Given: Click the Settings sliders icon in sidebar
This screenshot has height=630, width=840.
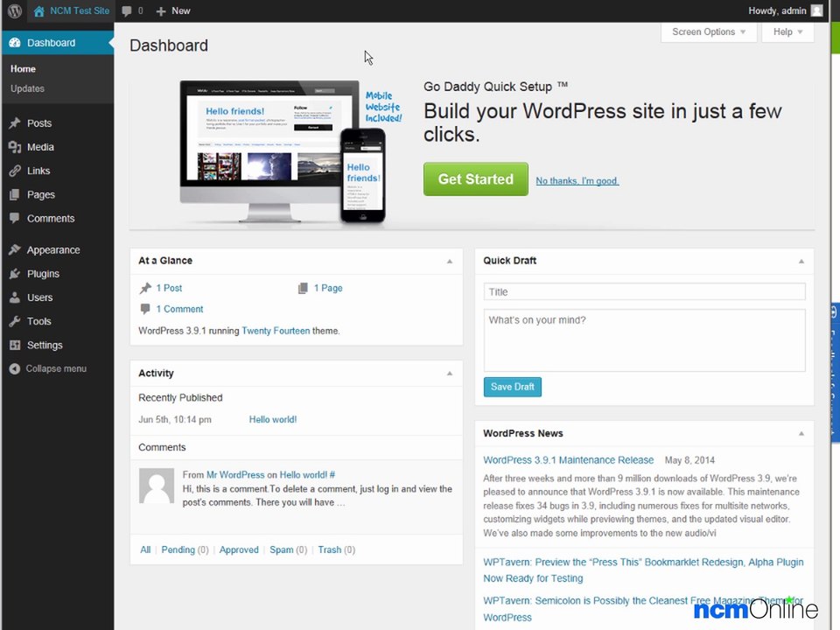Looking at the screenshot, I should (15, 345).
